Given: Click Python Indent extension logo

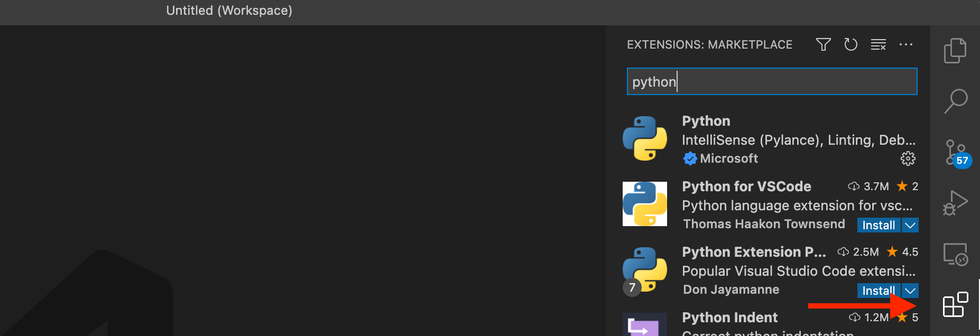Looking at the screenshot, I should click(x=645, y=324).
